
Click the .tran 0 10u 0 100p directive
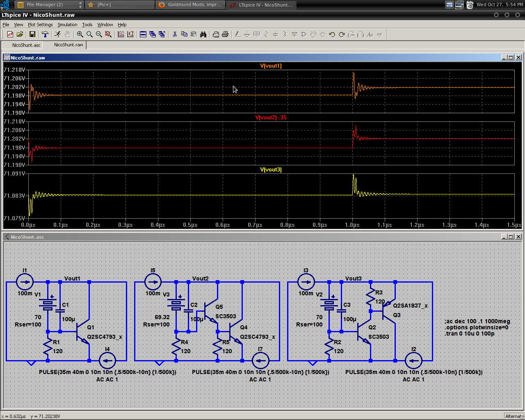coord(470,333)
